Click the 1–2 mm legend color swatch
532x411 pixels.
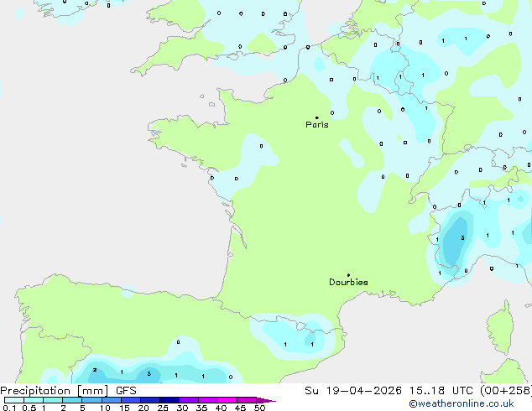(53, 400)
